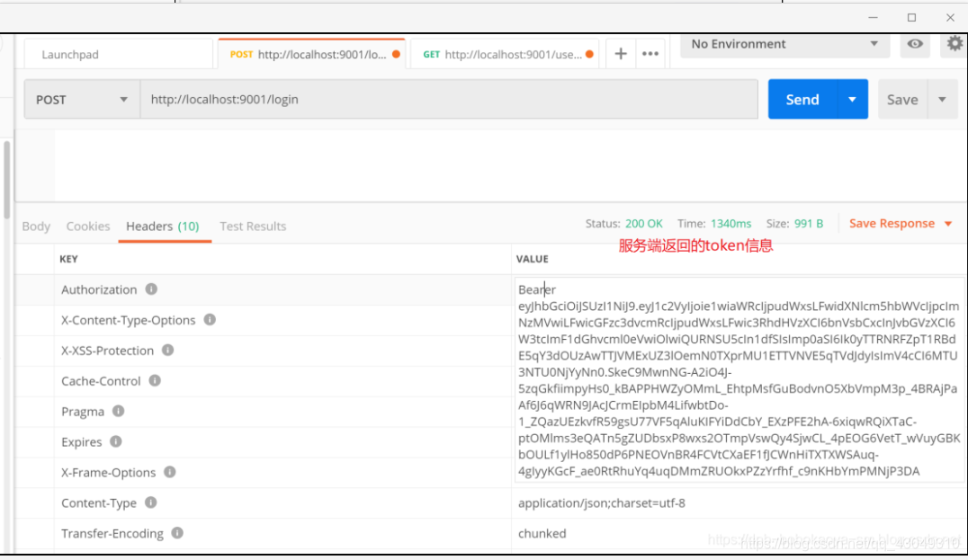Open a new request tab with plus icon
Image resolution: width=968 pixels, height=560 pixels.
pyautogui.click(x=621, y=54)
